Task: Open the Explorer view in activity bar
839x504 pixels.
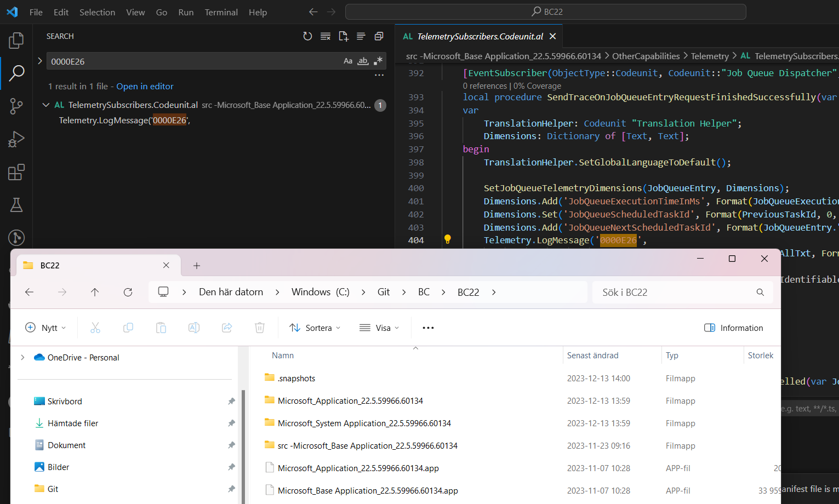Action: (x=16, y=40)
